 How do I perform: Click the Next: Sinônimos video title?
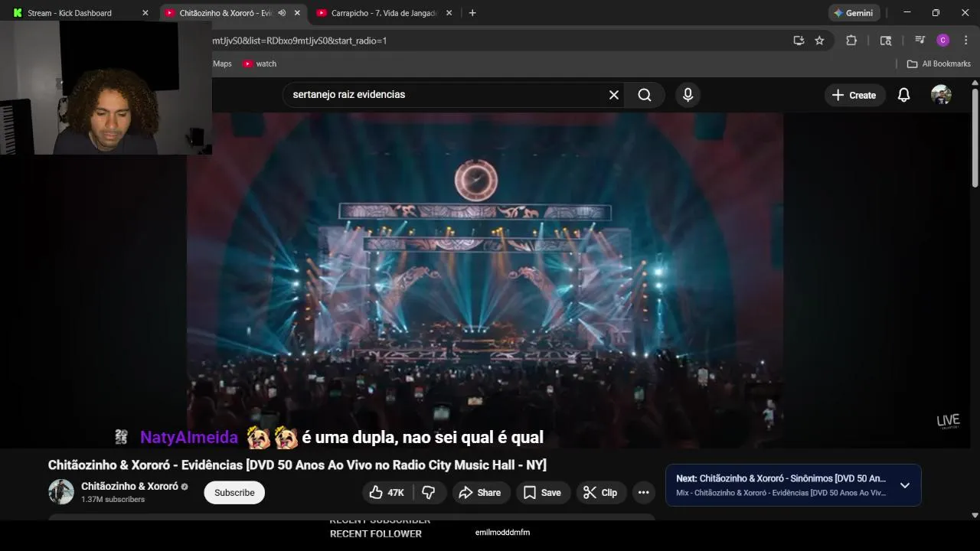(781, 478)
